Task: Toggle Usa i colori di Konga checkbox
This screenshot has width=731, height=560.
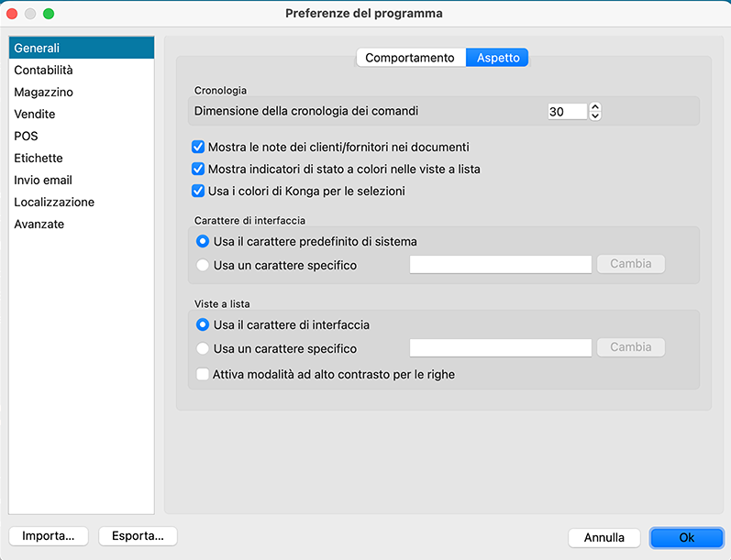Action: (197, 192)
